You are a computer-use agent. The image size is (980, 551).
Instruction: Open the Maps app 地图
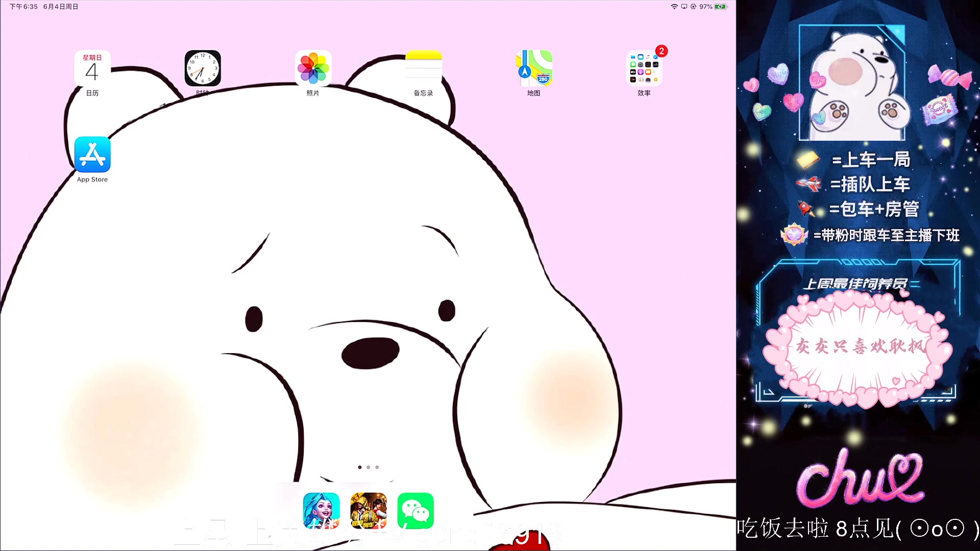tap(533, 68)
